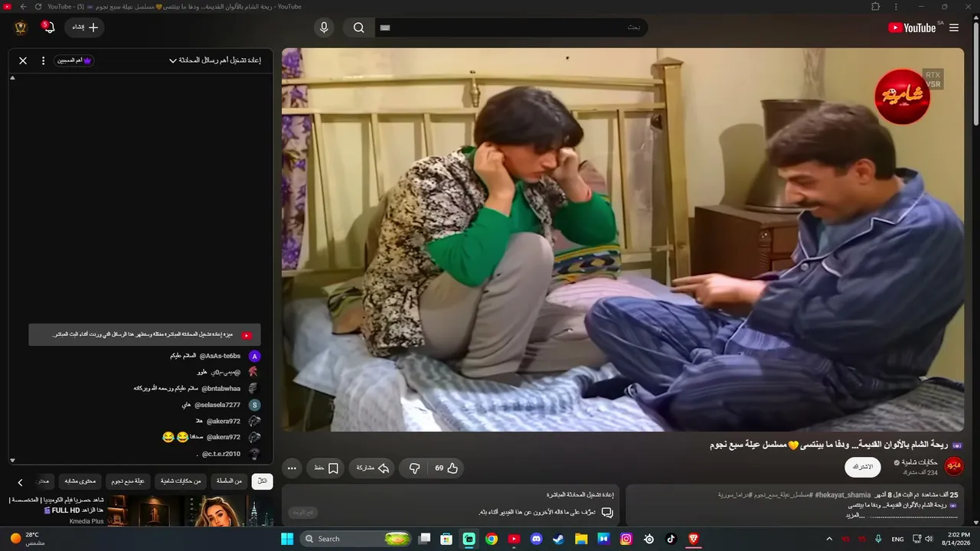Click the top fans crown badge
The image size is (980, 551).
74,60
